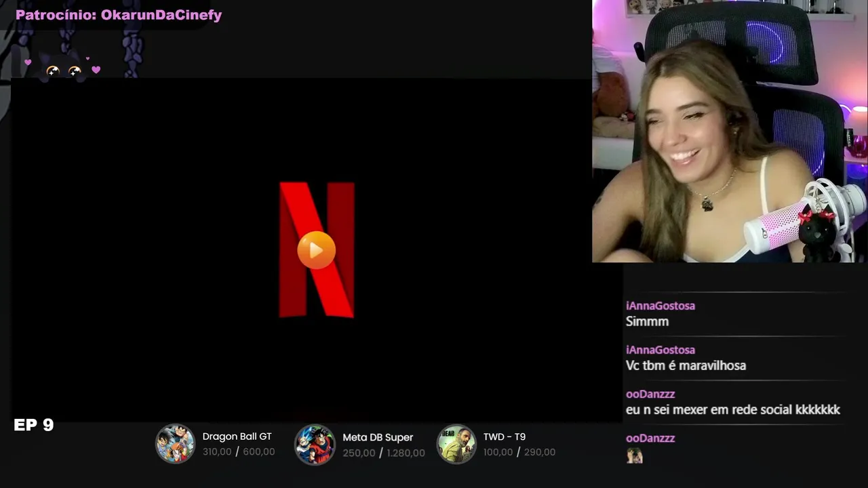The width and height of the screenshot is (868, 488).
Task: Click the EP 9 episode label
Action: [34, 425]
